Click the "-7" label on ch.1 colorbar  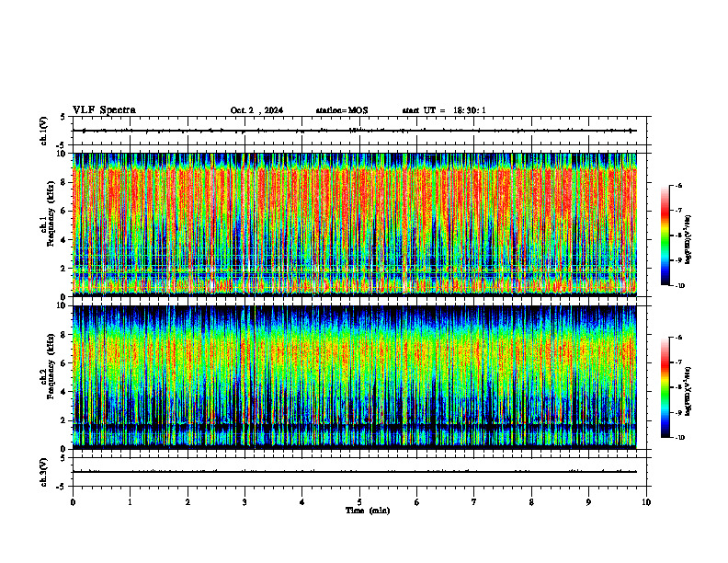678,211
